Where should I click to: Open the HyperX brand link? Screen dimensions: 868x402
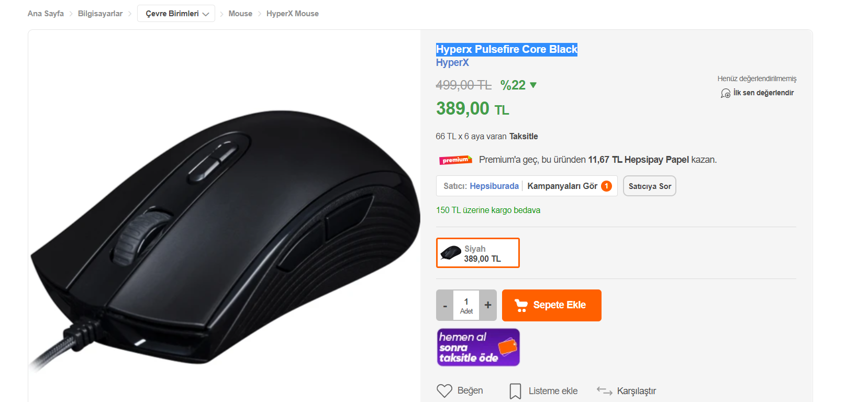click(x=452, y=62)
